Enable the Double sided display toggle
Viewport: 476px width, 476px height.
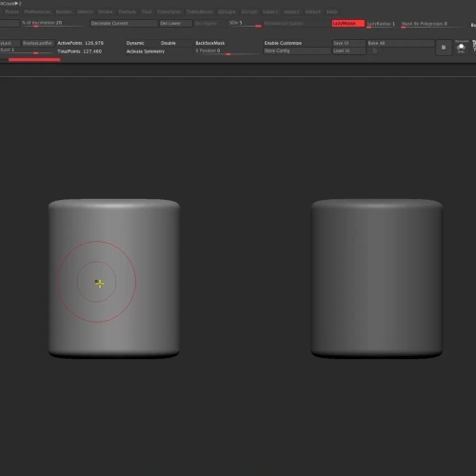(169, 43)
